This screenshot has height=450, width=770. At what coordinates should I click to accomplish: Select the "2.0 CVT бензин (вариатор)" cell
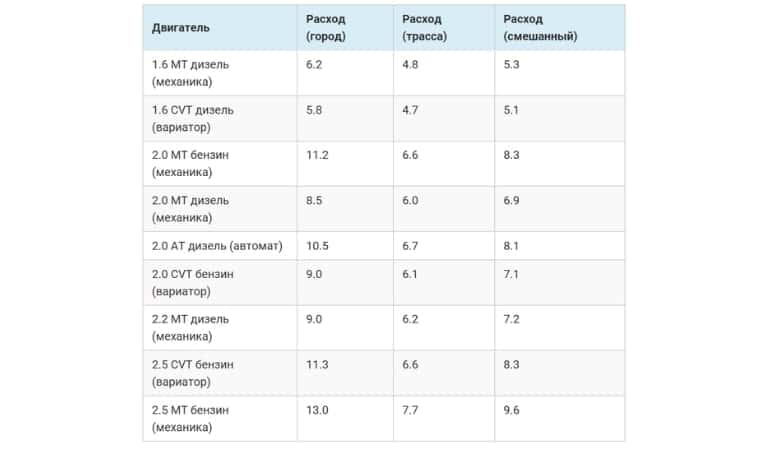click(192, 283)
